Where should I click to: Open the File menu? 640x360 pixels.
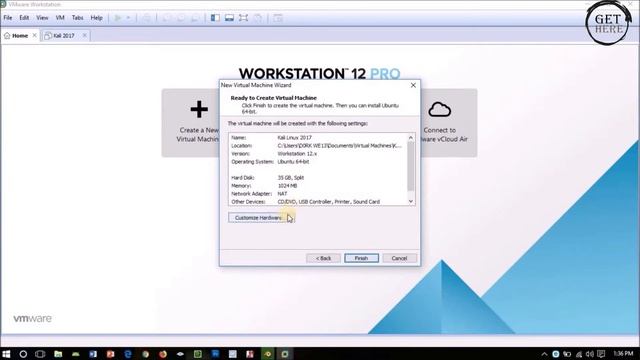pyautogui.click(x=8, y=18)
